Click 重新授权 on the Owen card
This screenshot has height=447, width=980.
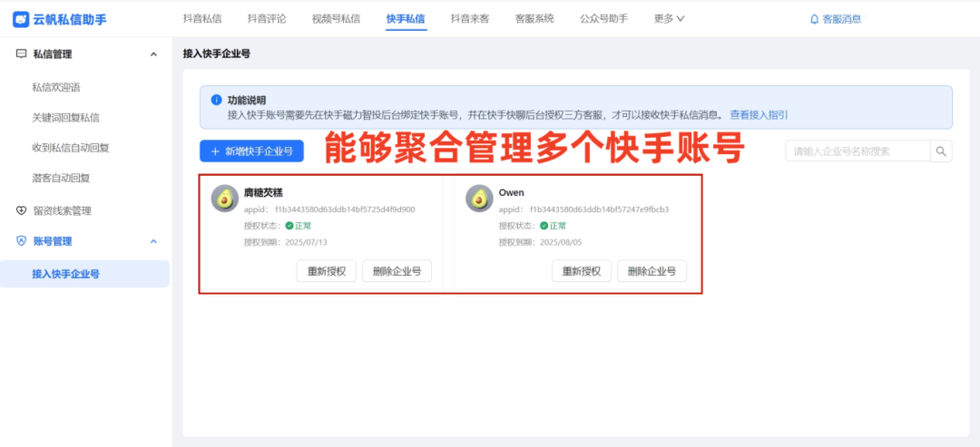coord(582,271)
